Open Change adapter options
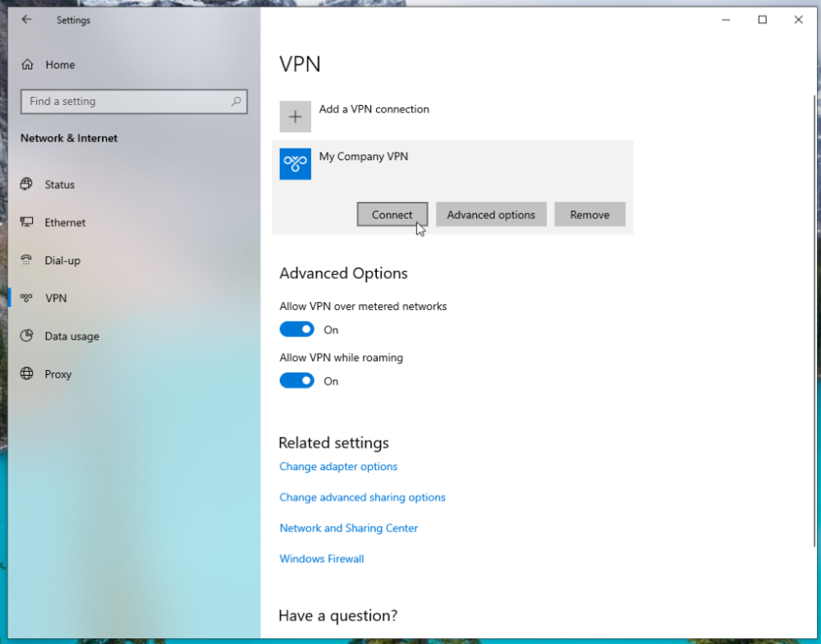This screenshot has width=821, height=644. [338, 466]
